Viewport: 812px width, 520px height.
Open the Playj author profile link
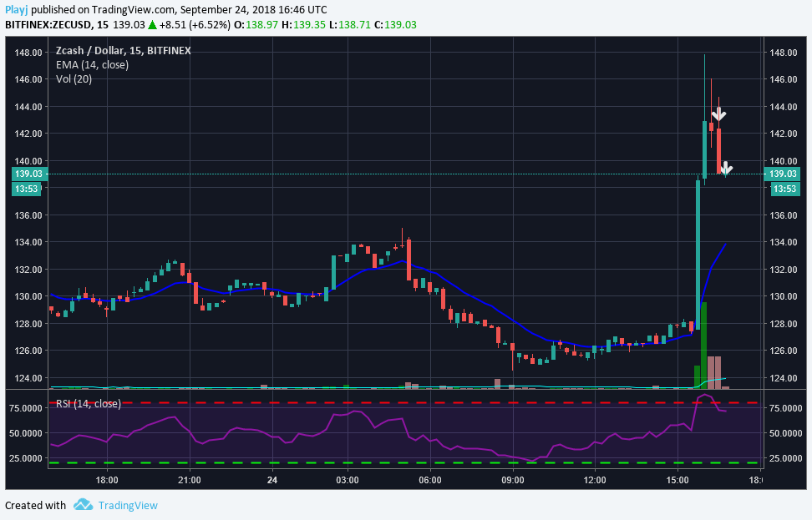coord(17,9)
